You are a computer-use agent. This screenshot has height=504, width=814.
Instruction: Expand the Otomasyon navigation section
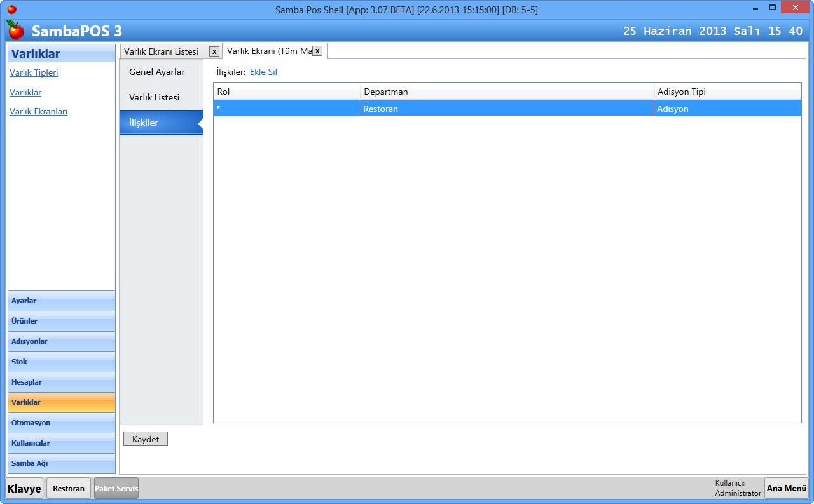pyautogui.click(x=62, y=423)
